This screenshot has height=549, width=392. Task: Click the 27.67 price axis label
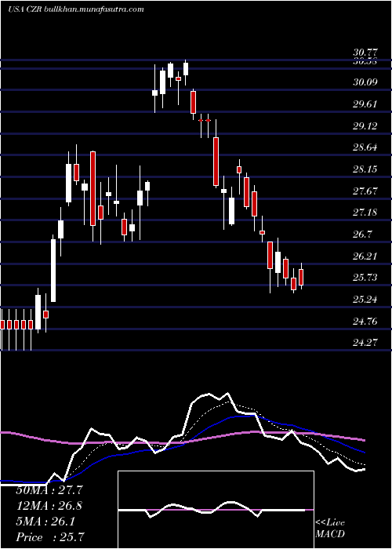click(x=365, y=191)
